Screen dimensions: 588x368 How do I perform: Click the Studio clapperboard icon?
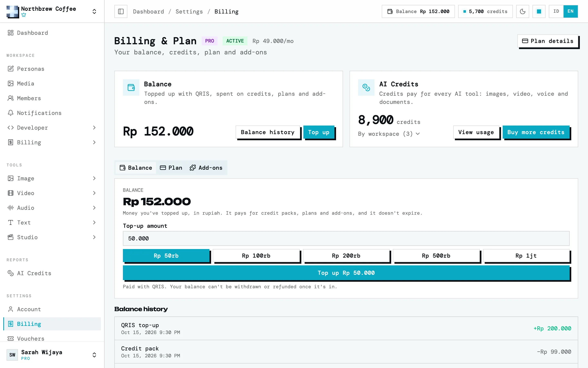pos(10,237)
